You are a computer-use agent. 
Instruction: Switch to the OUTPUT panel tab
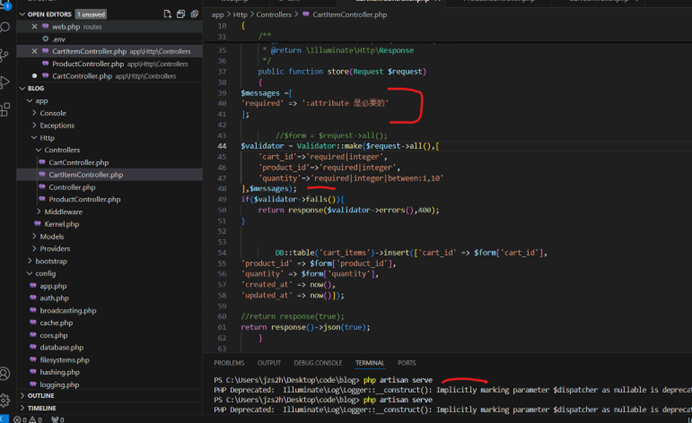coord(269,363)
